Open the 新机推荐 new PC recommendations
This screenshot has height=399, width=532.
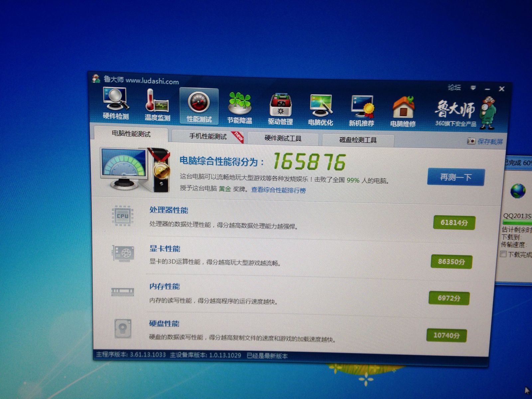(x=362, y=112)
